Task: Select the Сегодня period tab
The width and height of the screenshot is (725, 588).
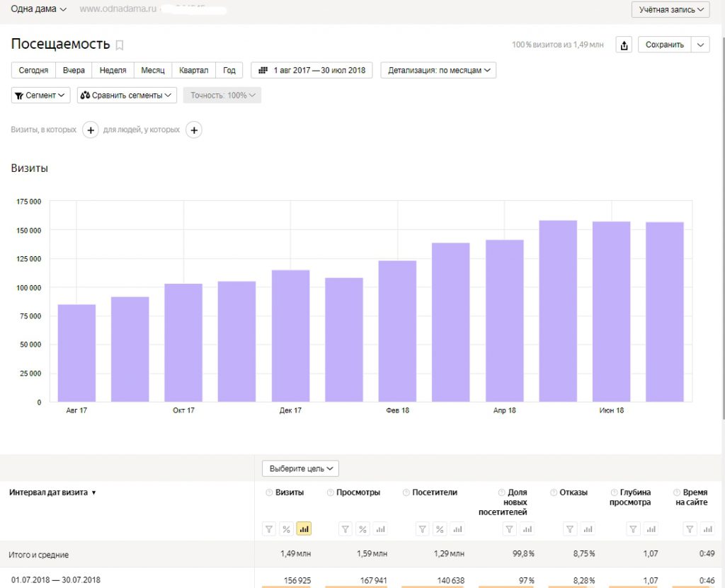Action: click(x=33, y=70)
